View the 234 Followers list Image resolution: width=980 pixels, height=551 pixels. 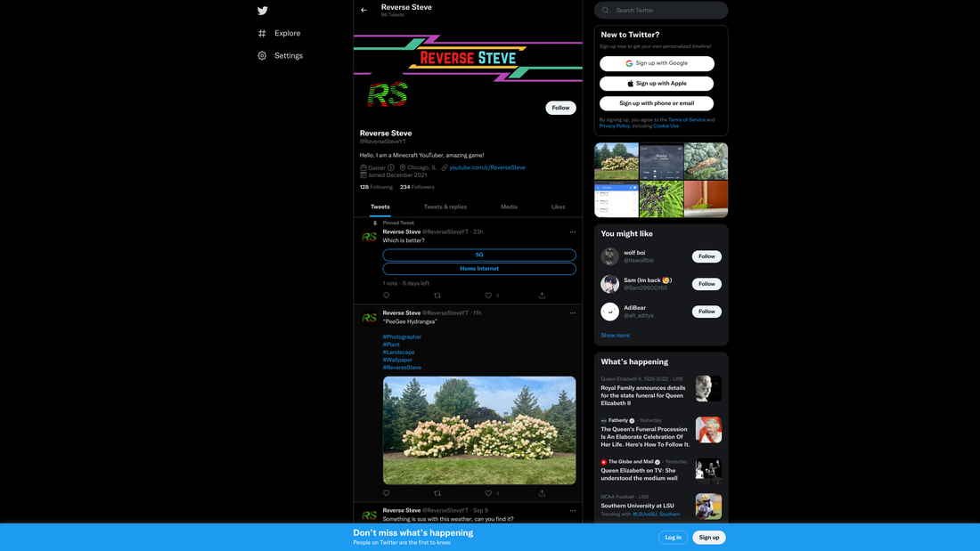417,187
